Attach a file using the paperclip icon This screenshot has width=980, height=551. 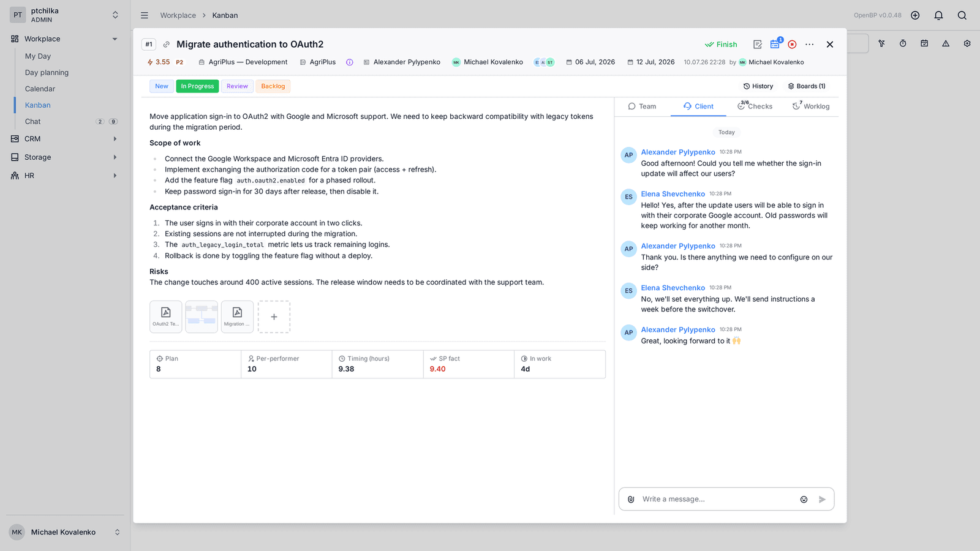point(631,499)
